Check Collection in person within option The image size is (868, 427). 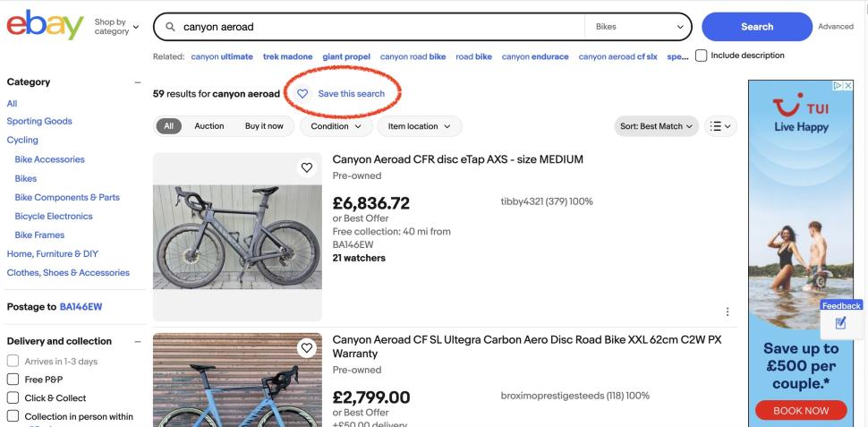[13, 416]
